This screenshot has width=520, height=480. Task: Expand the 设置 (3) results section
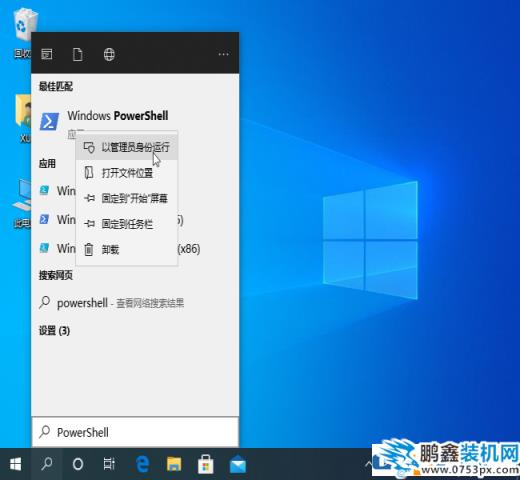coord(54,331)
